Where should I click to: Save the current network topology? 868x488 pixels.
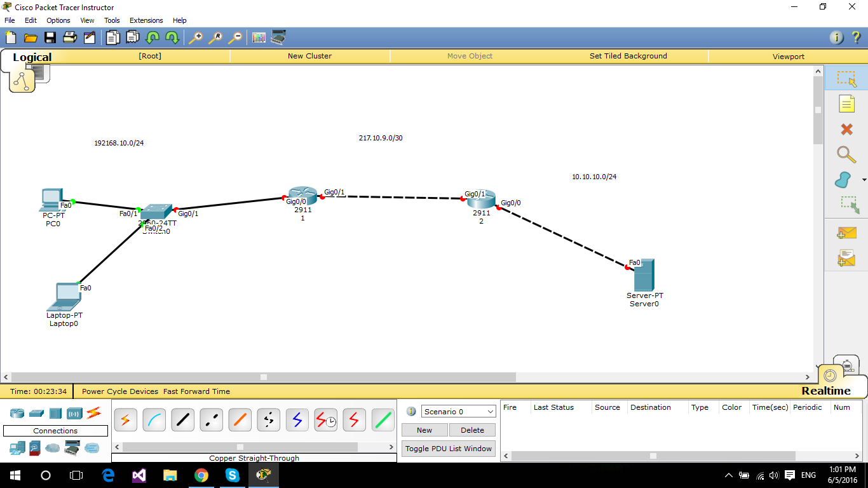(x=50, y=37)
